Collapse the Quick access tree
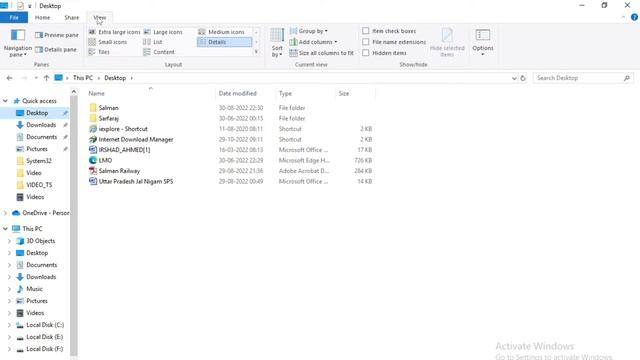This screenshot has height=360, width=640. tap(5, 101)
